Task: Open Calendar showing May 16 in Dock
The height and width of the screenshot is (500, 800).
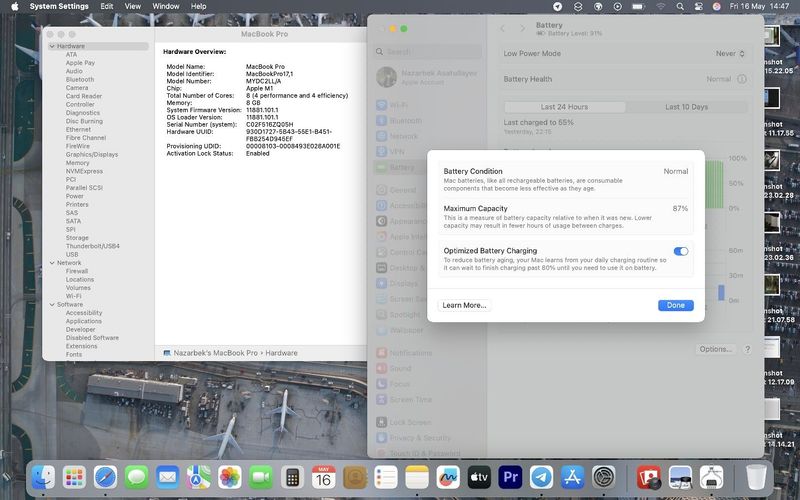Action: click(x=323, y=478)
